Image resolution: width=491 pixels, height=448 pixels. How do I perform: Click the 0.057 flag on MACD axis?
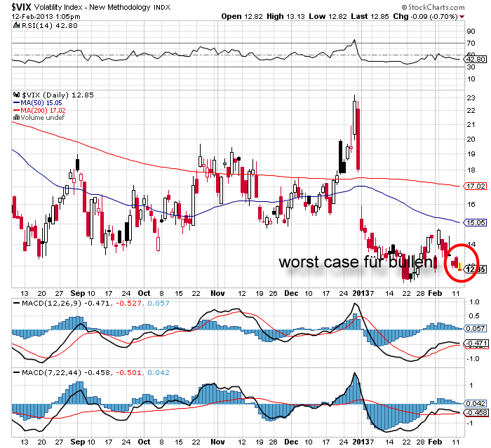(476, 328)
